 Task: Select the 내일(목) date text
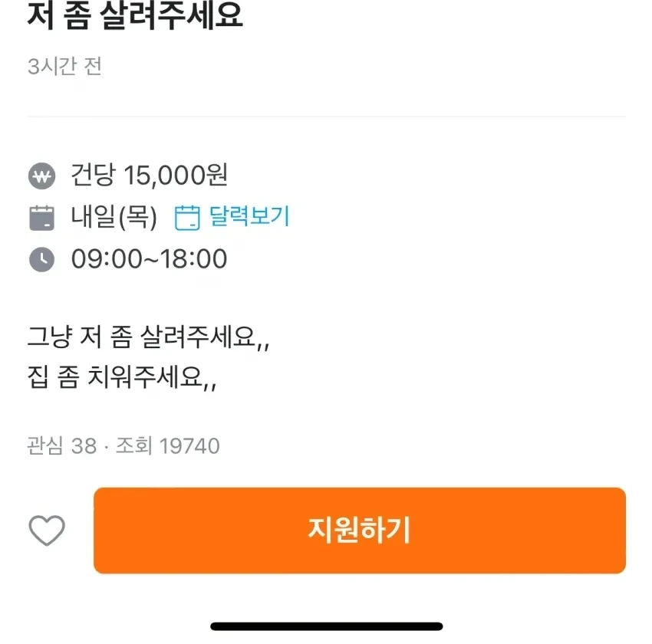[114, 218]
